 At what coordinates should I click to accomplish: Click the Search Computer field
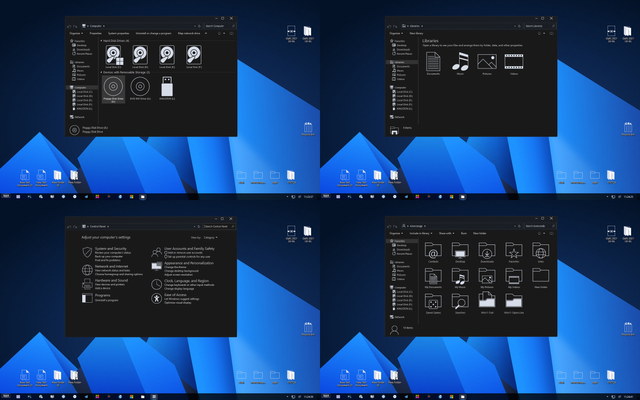pyautogui.click(x=216, y=24)
